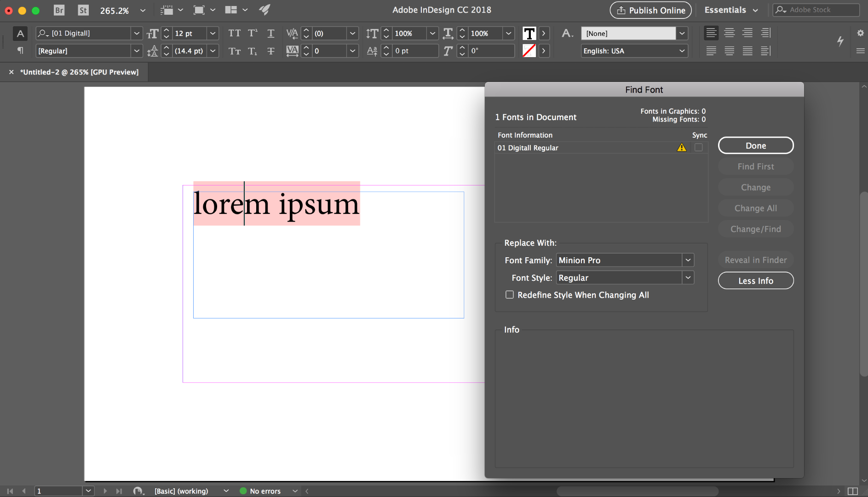Click the GPU performance rocket icon
Viewport: 868px width, 497px height.
[264, 10]
